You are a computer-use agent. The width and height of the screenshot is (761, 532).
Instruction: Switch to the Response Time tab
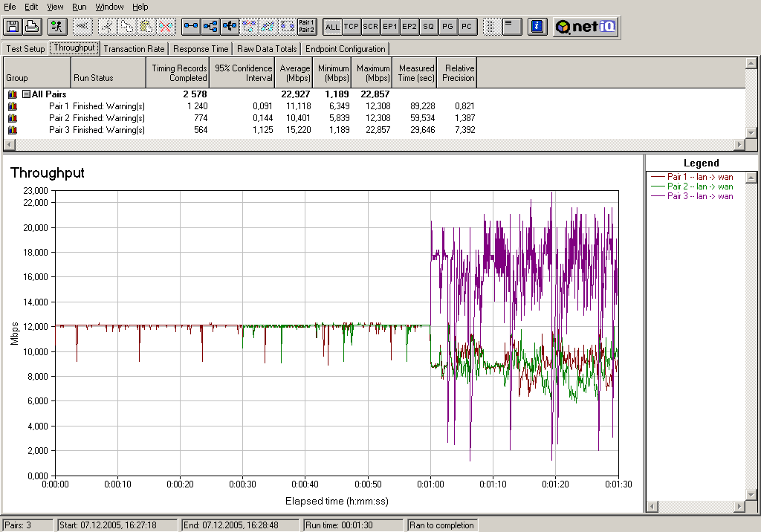pos(201,49)
